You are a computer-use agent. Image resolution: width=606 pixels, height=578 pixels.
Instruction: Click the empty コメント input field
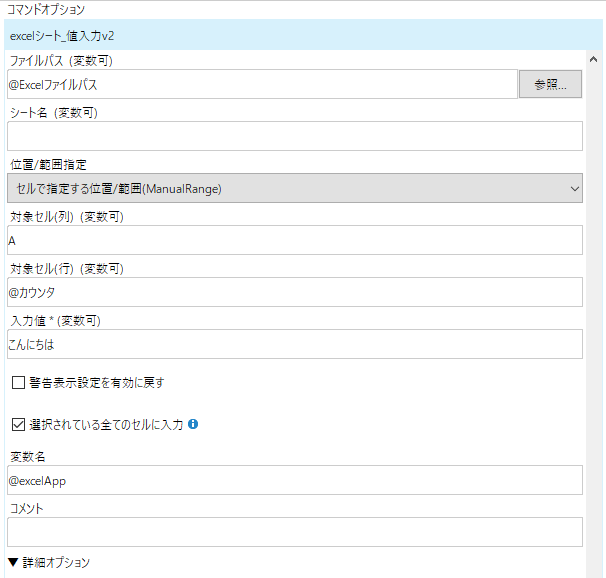pos(295,532)
